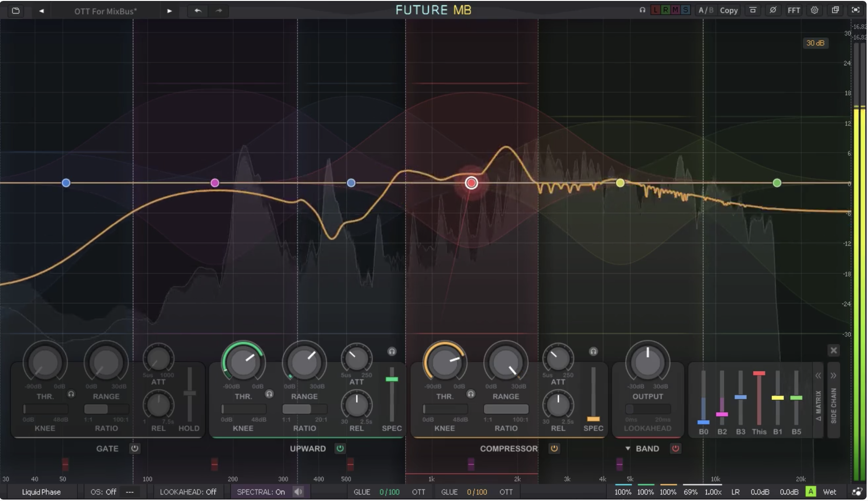
Task: Click the Upward threshold knob
Action: (x=243, y=363)
